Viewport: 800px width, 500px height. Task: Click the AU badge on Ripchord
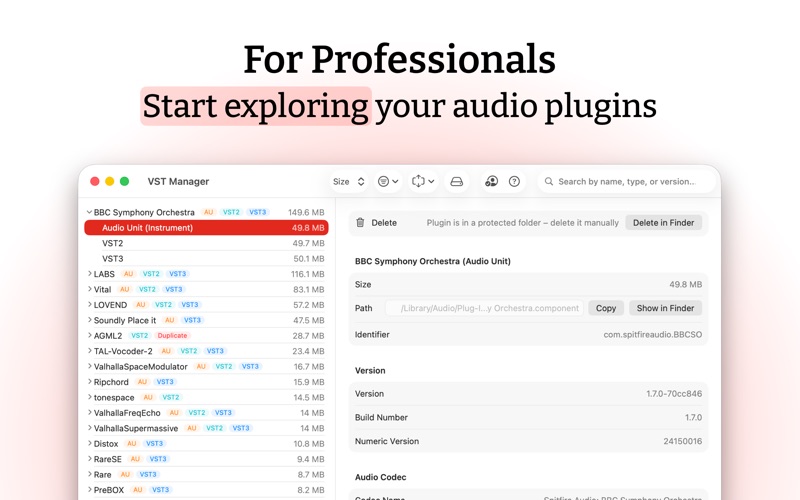point(142,382)
